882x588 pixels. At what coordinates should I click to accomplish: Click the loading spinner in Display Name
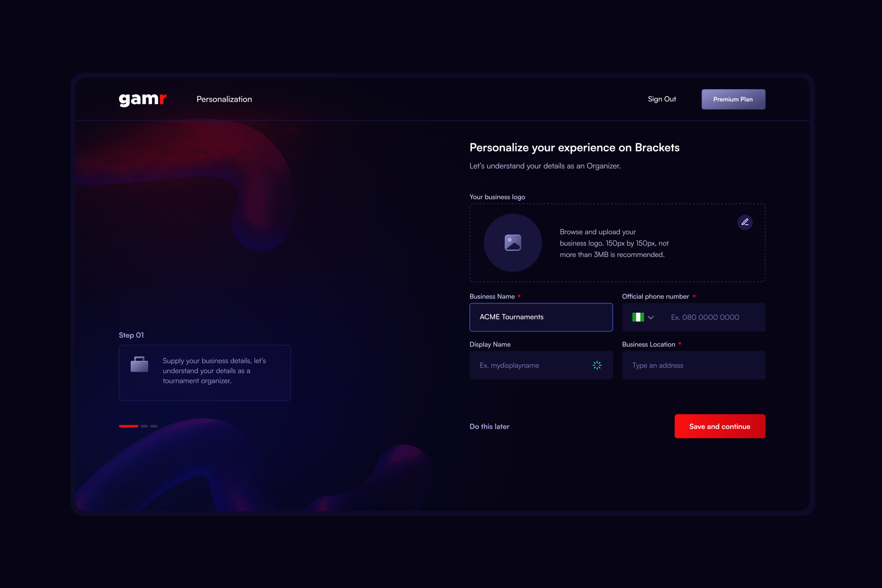pyautogui.click(x=597, y=365)
